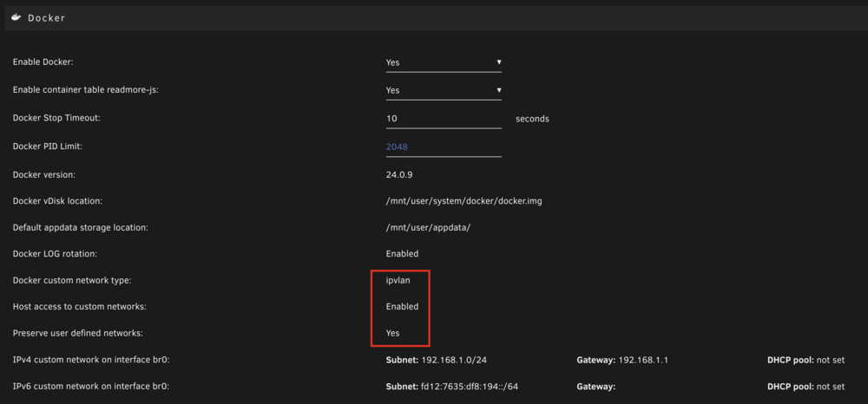
Task: Click the Docker whale icon in header
Action: [x=16, y=17]
